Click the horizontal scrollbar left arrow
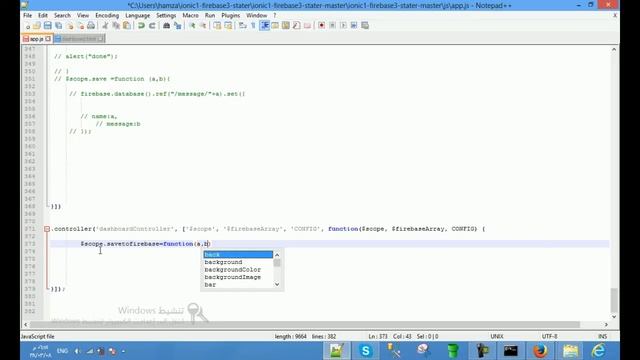This screenshot has height=360, width=640. tap(26, 324)
